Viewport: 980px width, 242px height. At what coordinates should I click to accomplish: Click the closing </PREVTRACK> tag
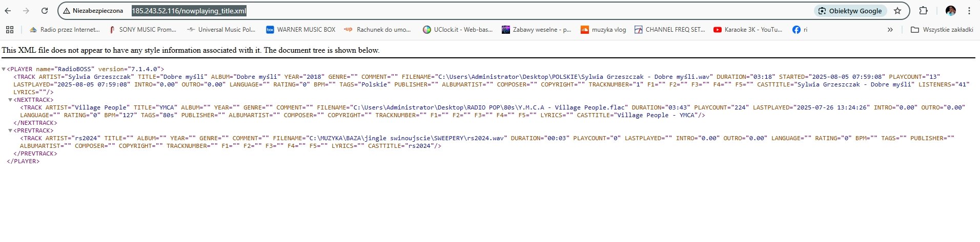click(x=35, y=153)
